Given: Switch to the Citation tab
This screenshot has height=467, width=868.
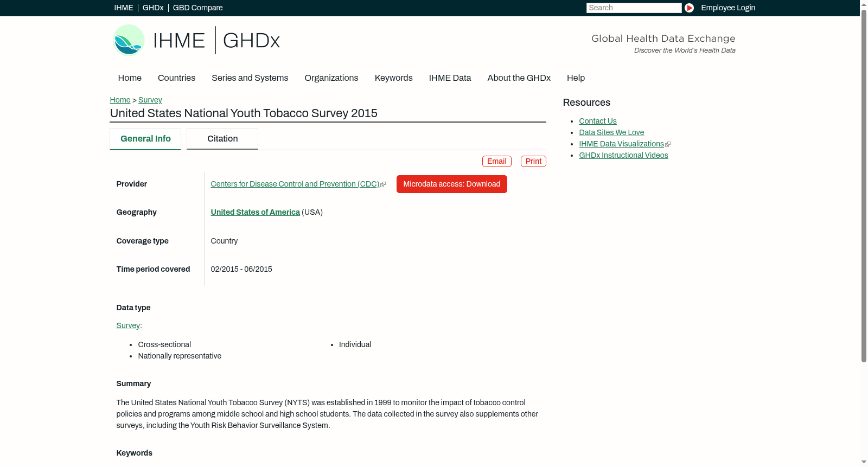Looking at the screenshot, I should (222, 139).
